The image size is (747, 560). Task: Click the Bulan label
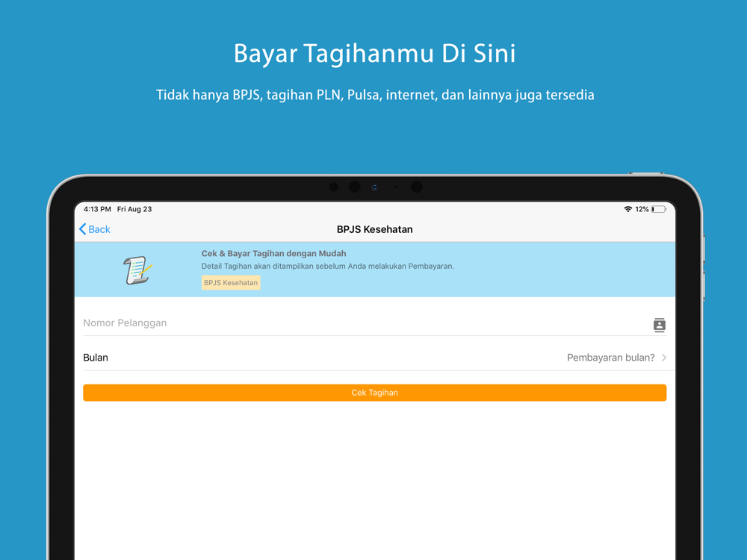[x=96, y=358]
